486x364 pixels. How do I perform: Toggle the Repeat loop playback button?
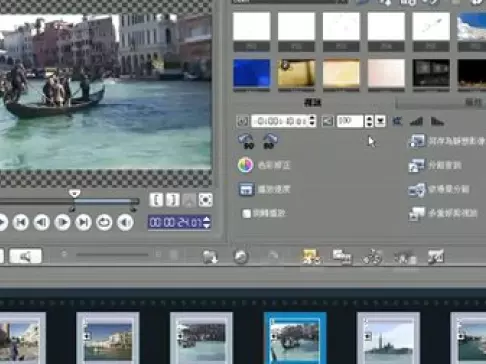tap(104, 222)
